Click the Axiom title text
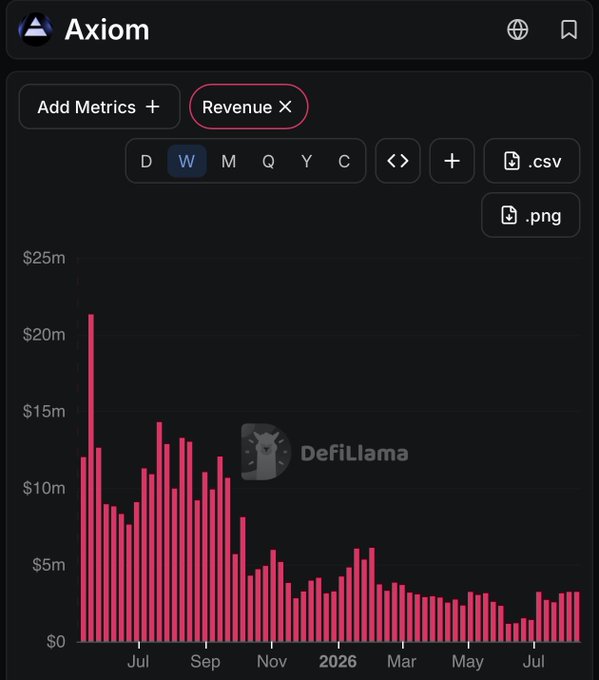 pyautogui.click(x=107, y=29)
